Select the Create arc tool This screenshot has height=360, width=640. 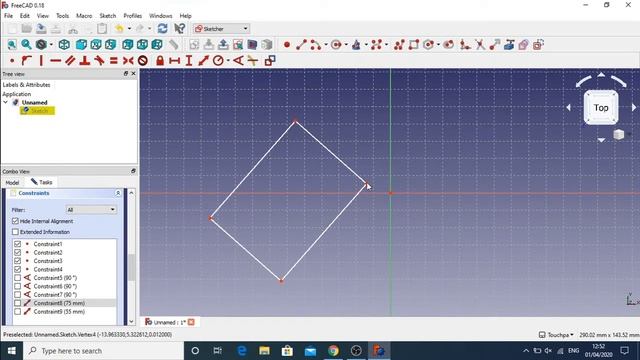coord(316,44)
